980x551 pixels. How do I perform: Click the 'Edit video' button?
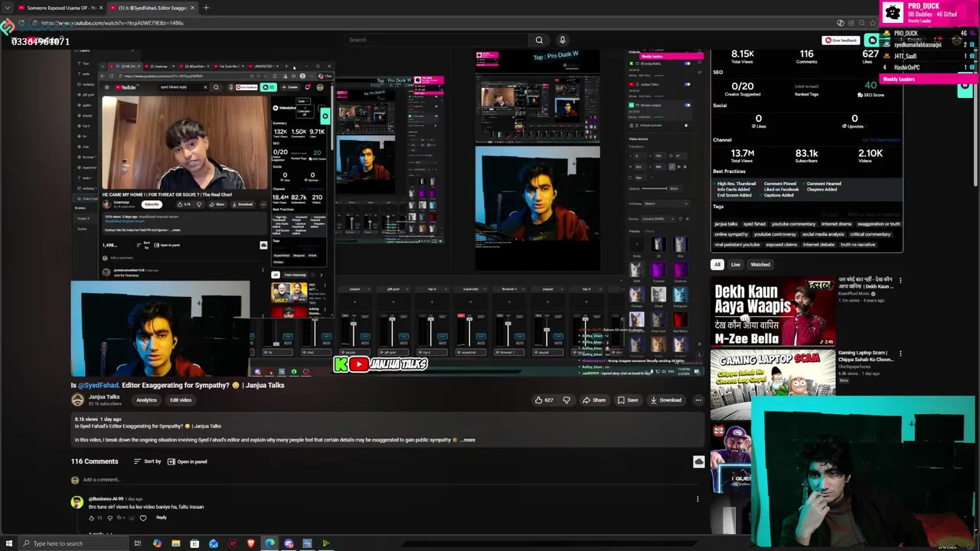pos(181,400)
